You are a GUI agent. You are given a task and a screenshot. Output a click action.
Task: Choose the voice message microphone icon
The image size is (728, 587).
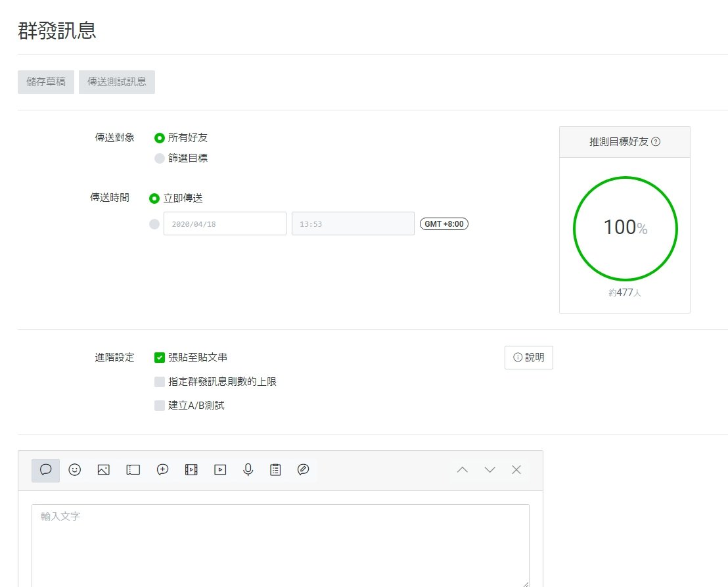point(248,470)
